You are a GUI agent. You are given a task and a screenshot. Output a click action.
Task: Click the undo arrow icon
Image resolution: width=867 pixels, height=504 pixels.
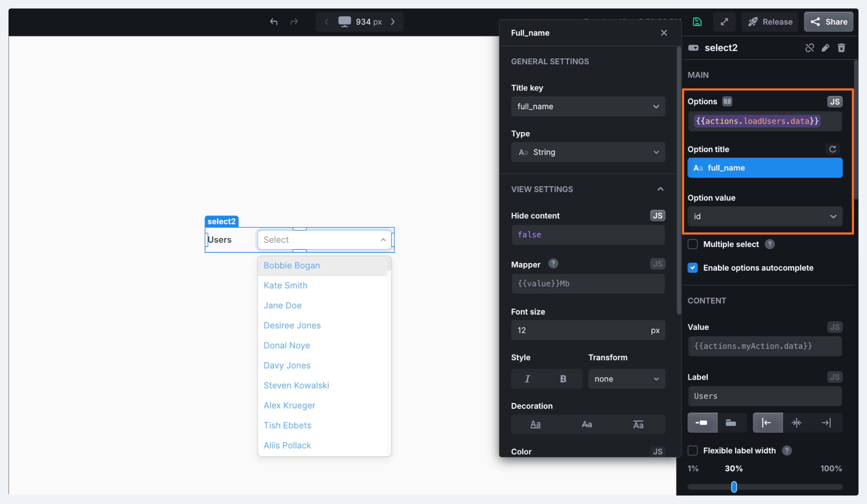coord(273,22)
